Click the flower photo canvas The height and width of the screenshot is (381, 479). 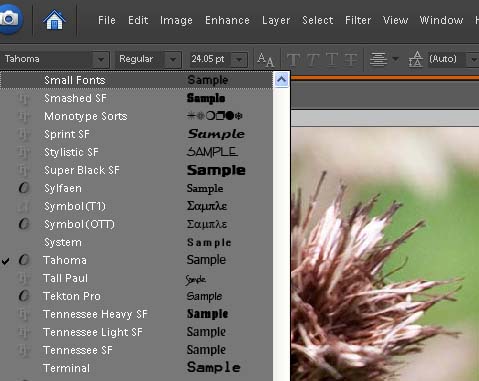[385, 253]
